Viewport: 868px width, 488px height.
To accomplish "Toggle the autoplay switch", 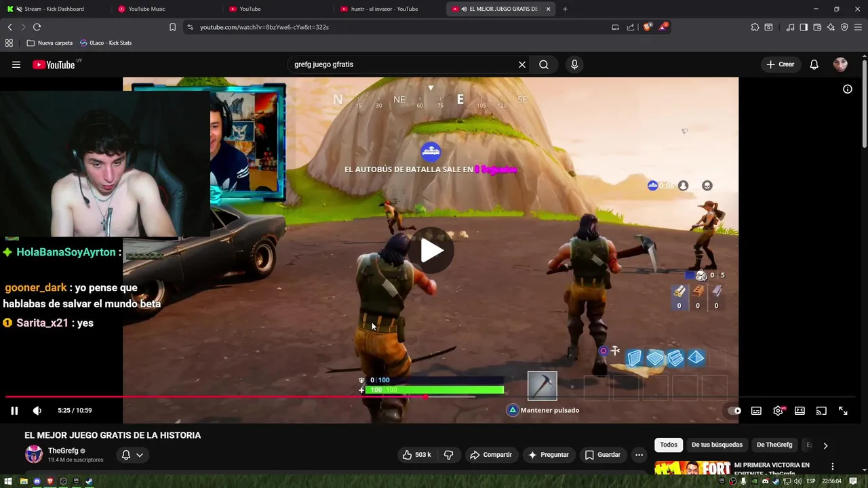I will pos(734,410).
